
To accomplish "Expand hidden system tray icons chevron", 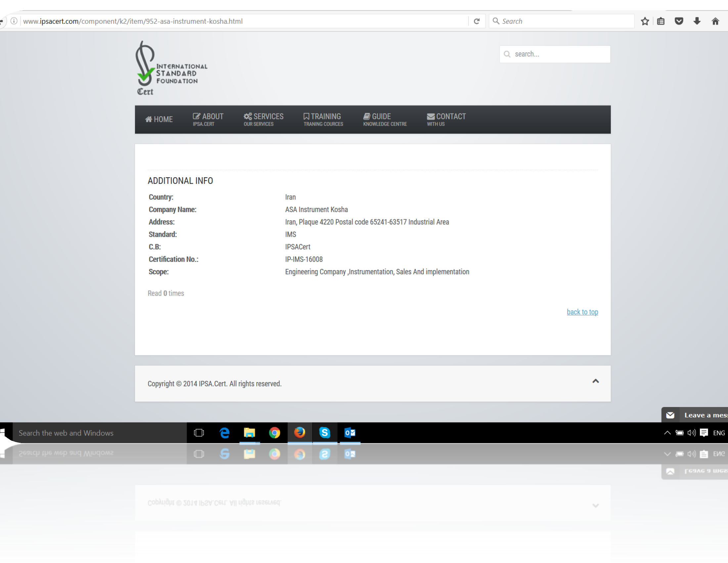I will pyautogui.click(x=667, y=433).
